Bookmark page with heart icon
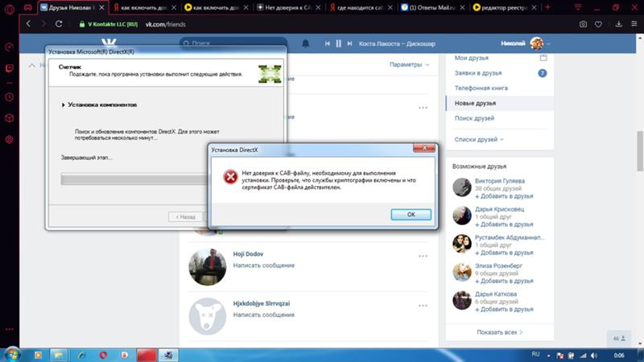The height and width of the screenshot is (362, 644). click(598, 24)
